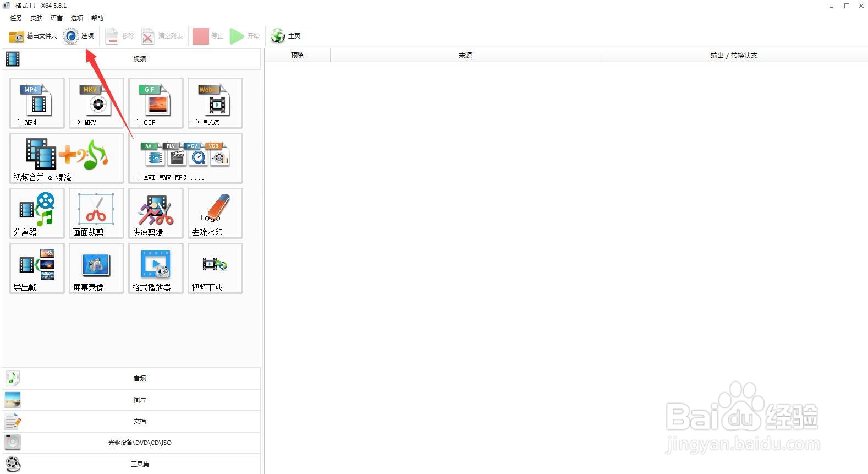
Task: Choose the MKV conversion tile
Action: pos(96,103)
